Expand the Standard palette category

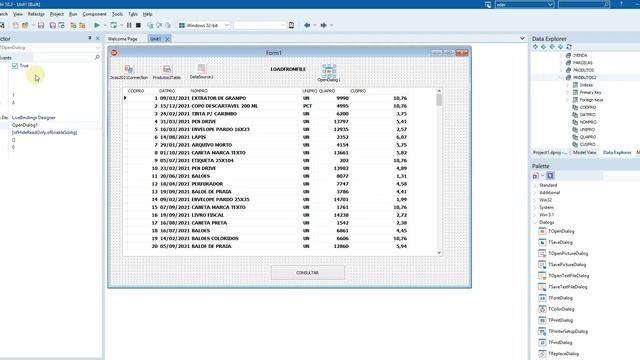tap(535, 185)
